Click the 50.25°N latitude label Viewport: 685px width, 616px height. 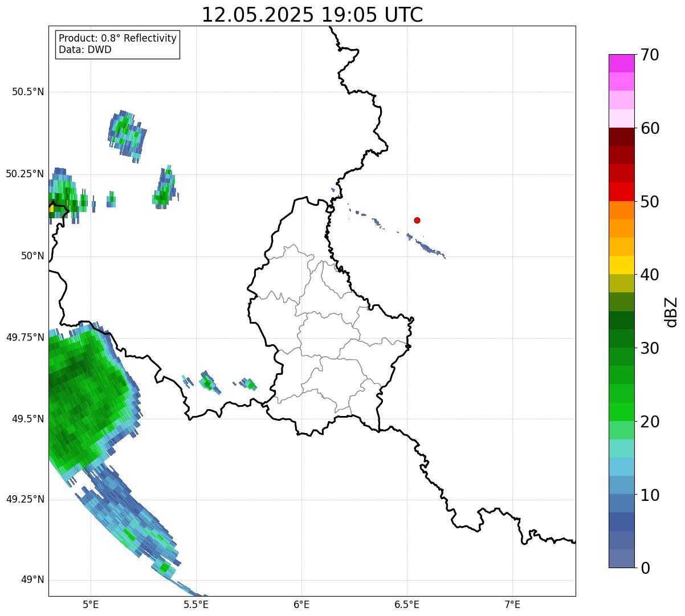coord(25,174)
